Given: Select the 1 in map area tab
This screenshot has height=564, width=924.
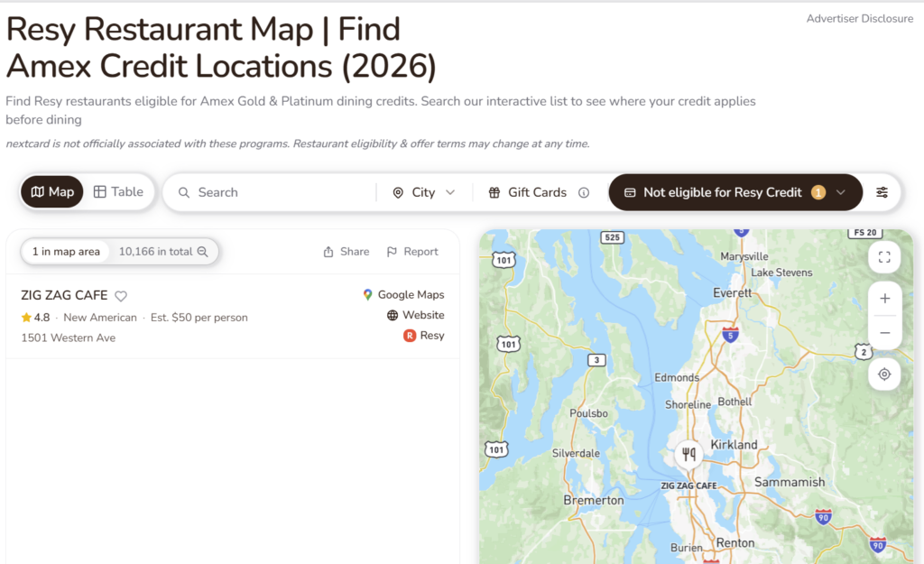Looking at the screenshot, I should pos(66,252).
